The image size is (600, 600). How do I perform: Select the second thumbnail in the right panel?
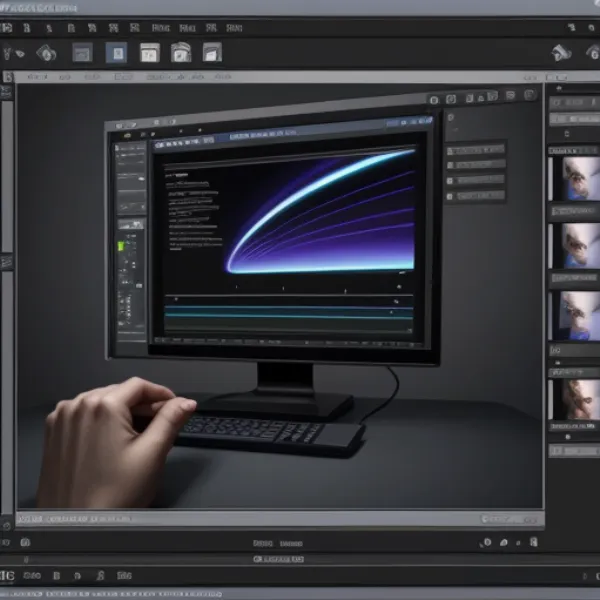581,246
